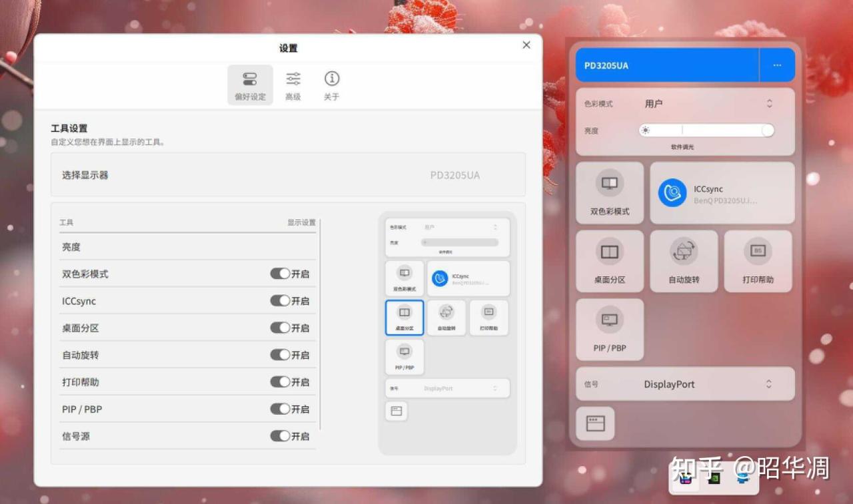Select PIP / PBP in the settings preview layout
The width and height of the screenshot is (853, 504).
pos(405,356)
